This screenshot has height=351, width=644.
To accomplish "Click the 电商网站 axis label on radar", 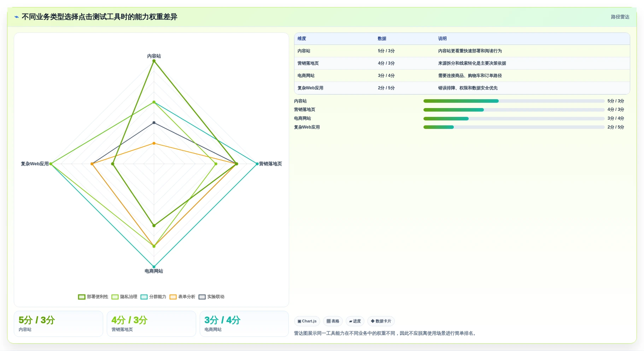I will (x=154, y=271).
